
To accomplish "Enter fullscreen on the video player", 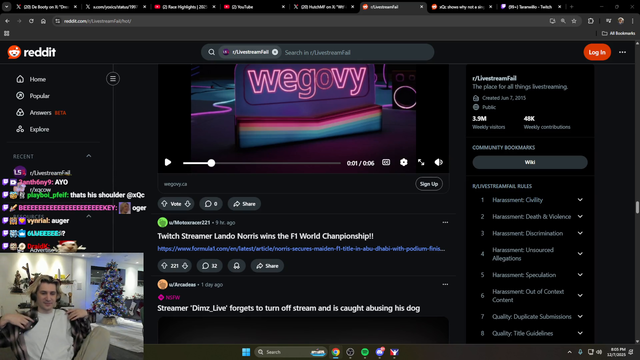I will (421, 162).
